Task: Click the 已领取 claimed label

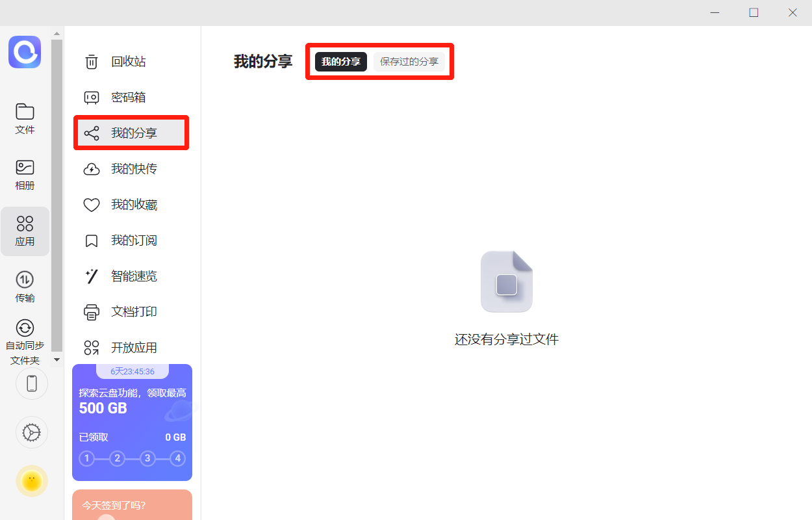Action: (94, 437)
